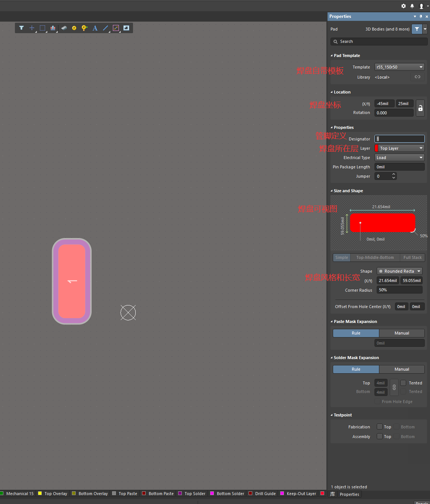Image resolution: width=430 pixels, height=504 pixels.
Task: Click the red Layer color swatch
Action: click(x=376, y=148)
